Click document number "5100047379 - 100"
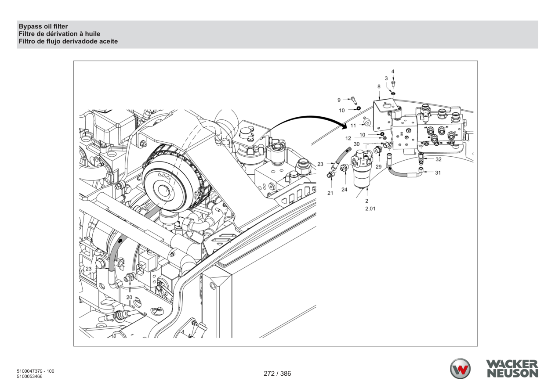Screen dimensions: 555x392 point(36,371)
